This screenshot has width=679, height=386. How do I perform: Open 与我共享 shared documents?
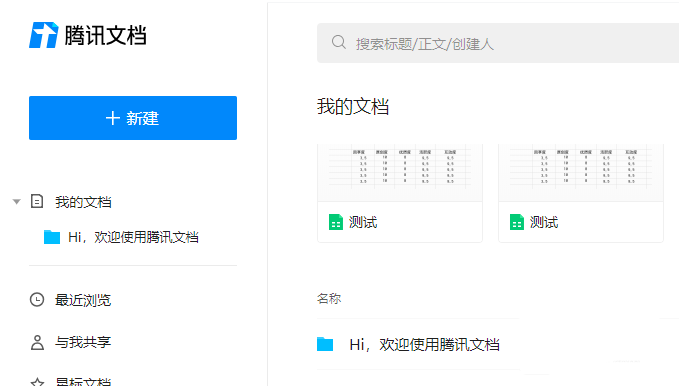tap(83, 342)
